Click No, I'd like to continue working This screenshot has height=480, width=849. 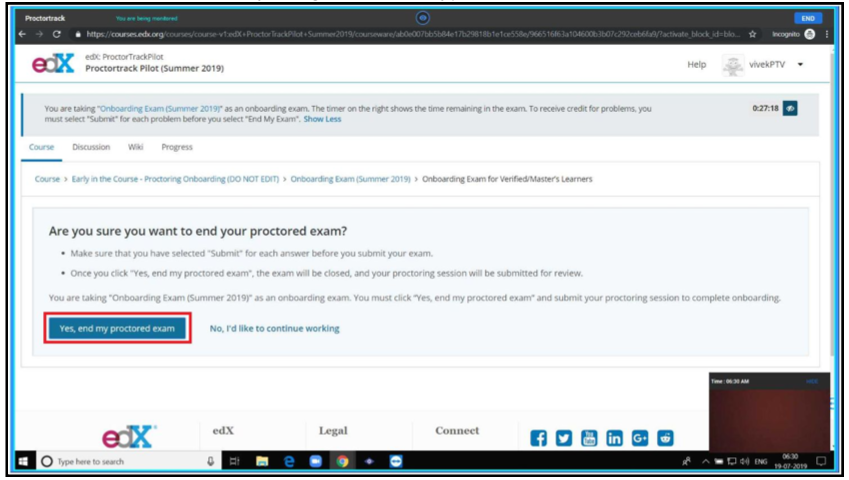pyautogui.click(x=275, y=328)
